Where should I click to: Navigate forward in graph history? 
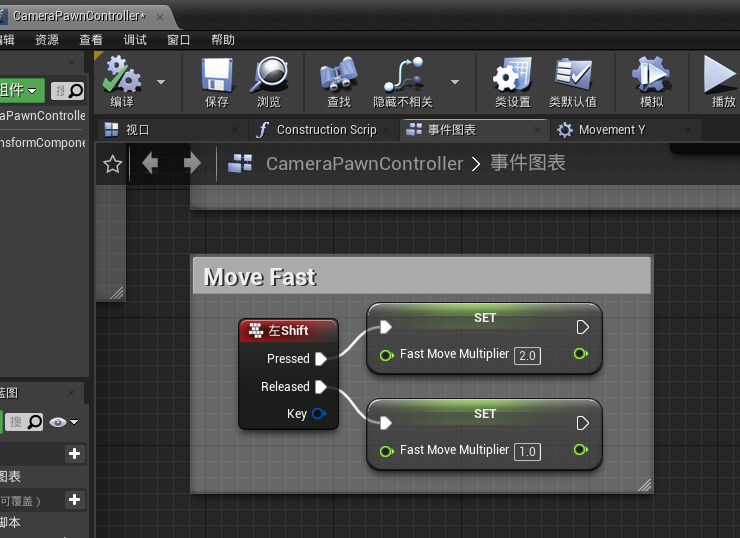(x=192, y=164)
